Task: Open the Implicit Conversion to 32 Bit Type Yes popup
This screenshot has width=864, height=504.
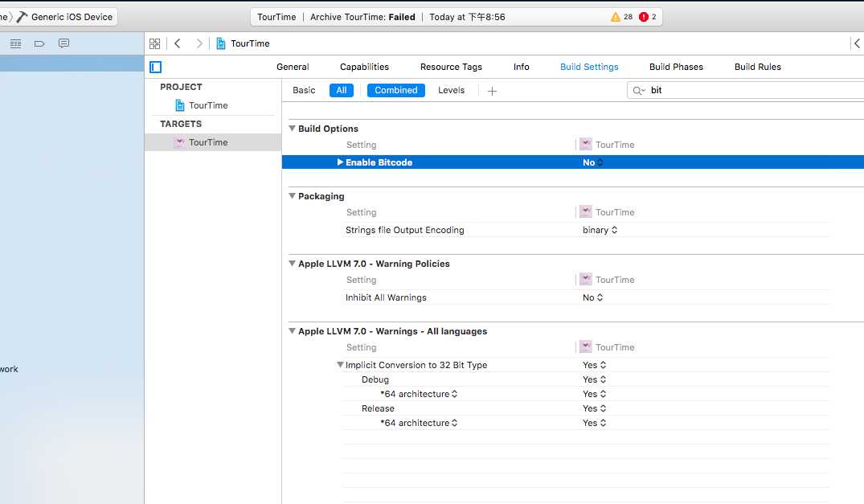Action: [595, 365]
